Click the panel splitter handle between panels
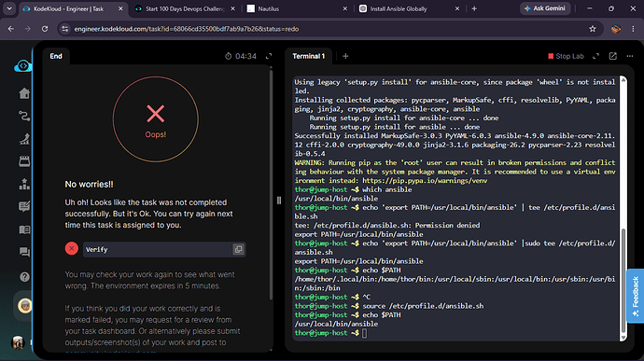Viewport: 644px width, 361px height. (x=279, y=201)
